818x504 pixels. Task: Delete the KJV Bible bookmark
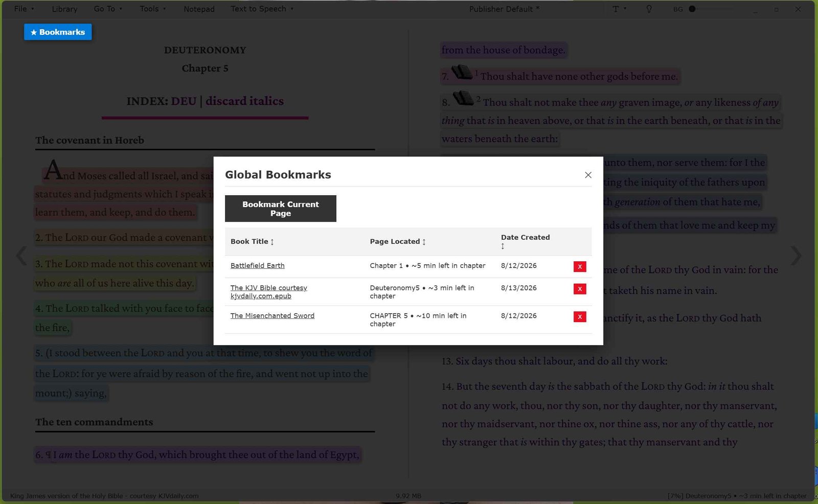click(x=580, y=289)
